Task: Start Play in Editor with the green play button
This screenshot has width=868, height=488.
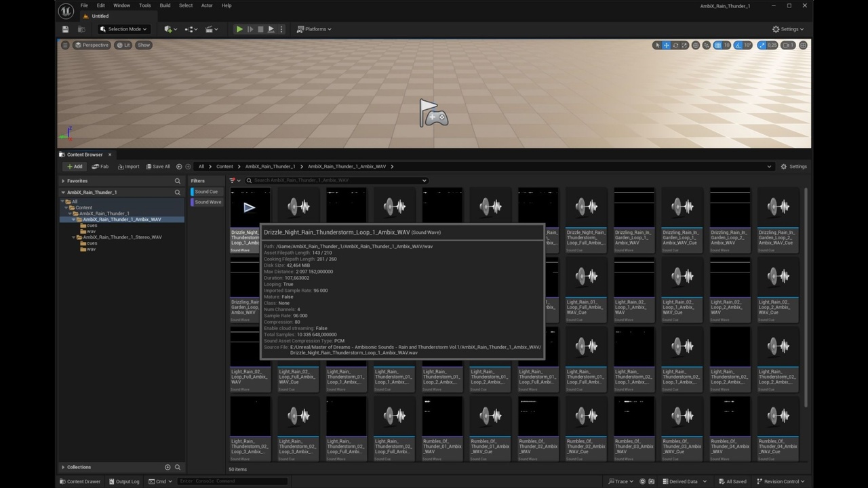Action: pyautogui.click(x=239, y=29)
